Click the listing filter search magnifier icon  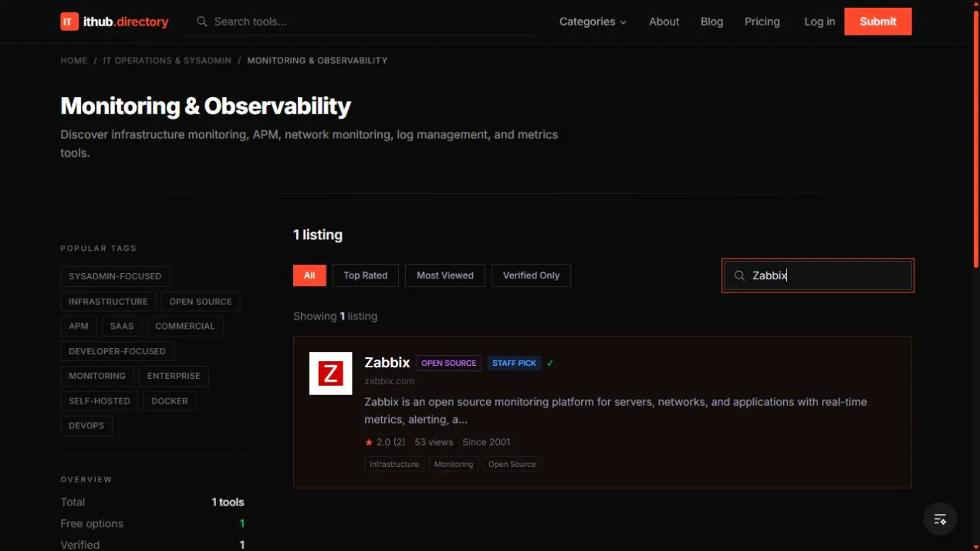click(x=739, y=275)
